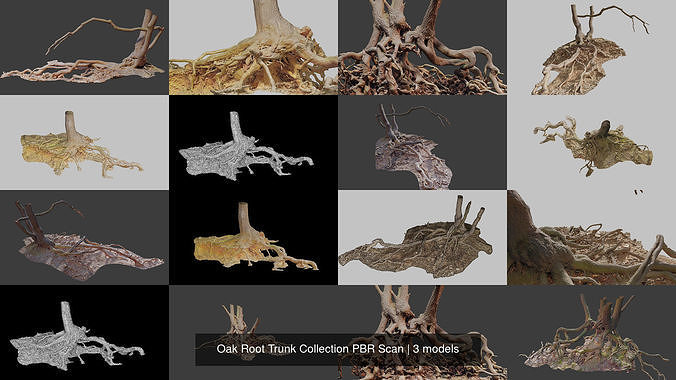This screenshot has width=676, height=380.
Task: Select the golden textured stump render on black
Action: (254, 237)
